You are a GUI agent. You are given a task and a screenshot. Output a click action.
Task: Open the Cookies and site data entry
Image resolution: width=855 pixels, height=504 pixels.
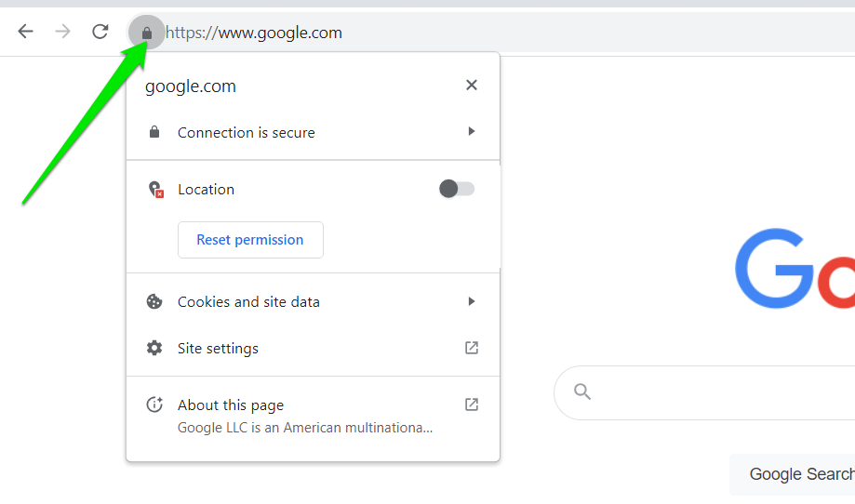pyautogui.click(x=248, y=301)
